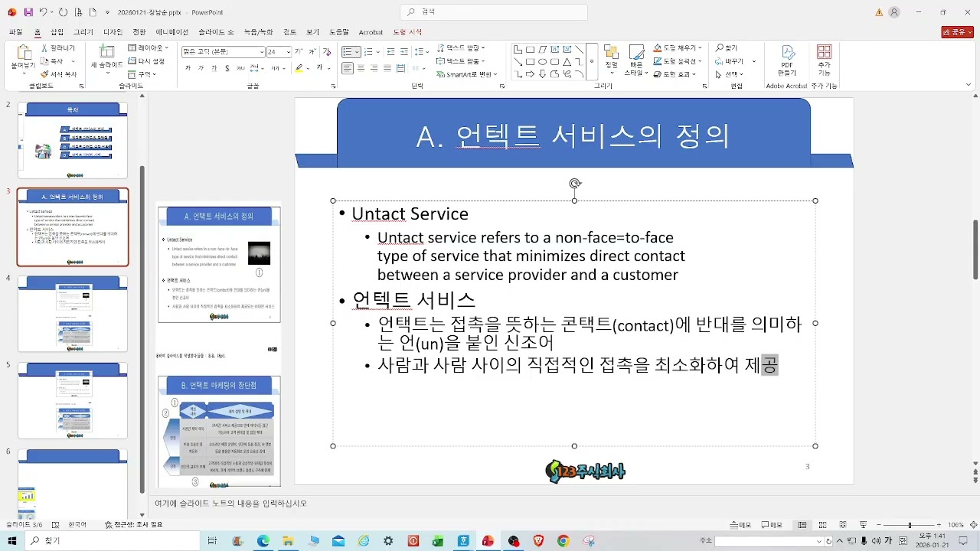Click the Share (공유) button
The width and height of the screenshot is (980, 551).
[x=957, y=32]
